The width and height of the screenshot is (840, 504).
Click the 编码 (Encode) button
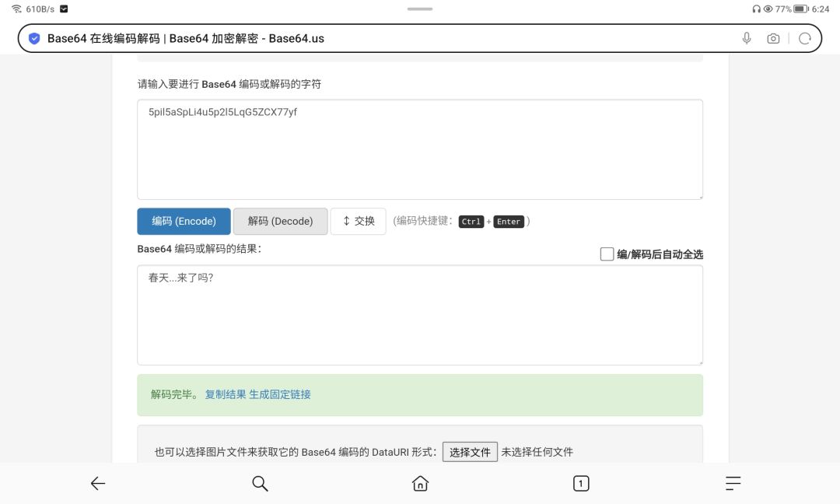tap(184, 221)
